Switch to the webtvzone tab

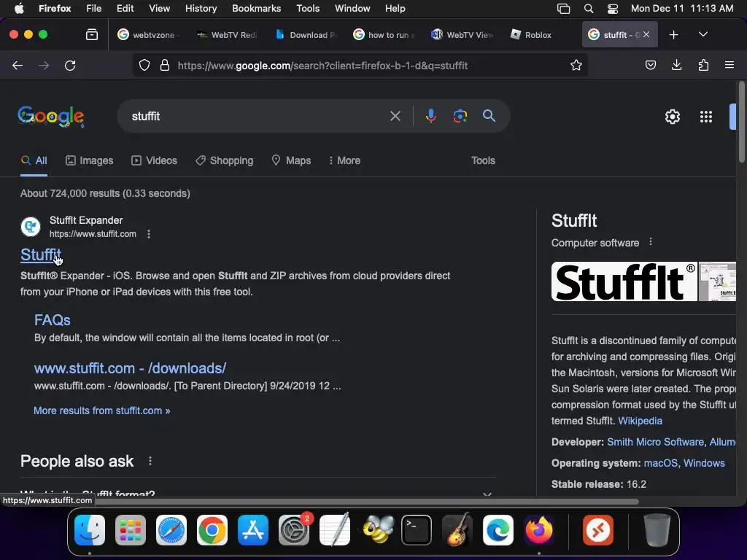[149, 35]
